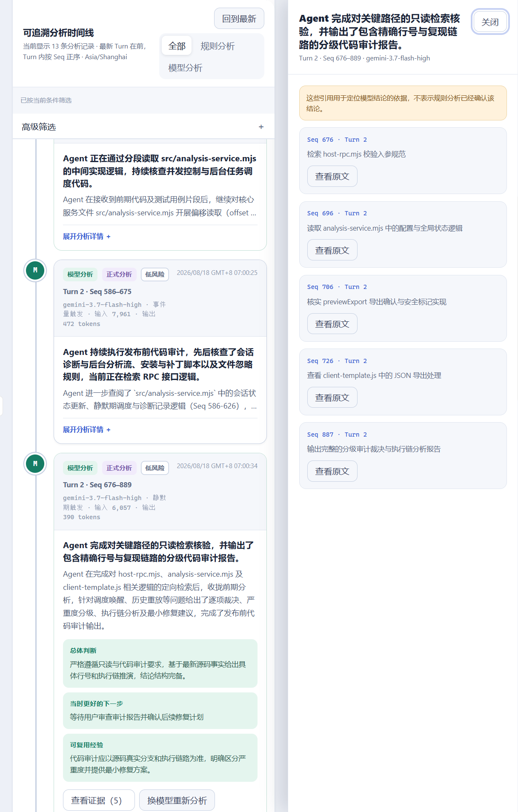The width and height of the screenshot is (518, 812).
Task: Click 模型分析 tag on Seq 676–889 card
Action: click(x=80, y=468)
